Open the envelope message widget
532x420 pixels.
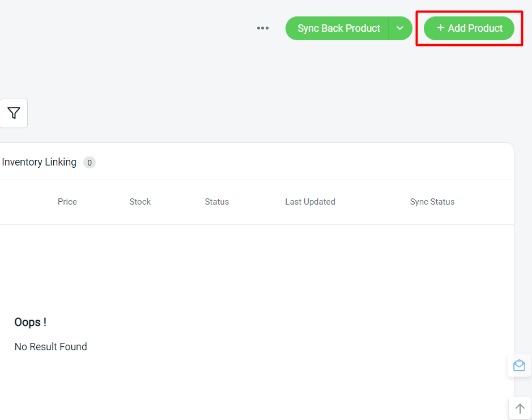click(x=519, y=366)
